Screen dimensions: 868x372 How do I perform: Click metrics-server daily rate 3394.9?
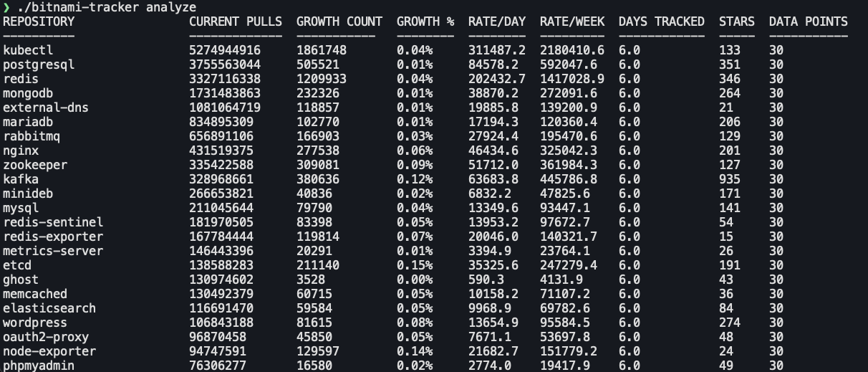pyautogui.click(x=490, y=251)
